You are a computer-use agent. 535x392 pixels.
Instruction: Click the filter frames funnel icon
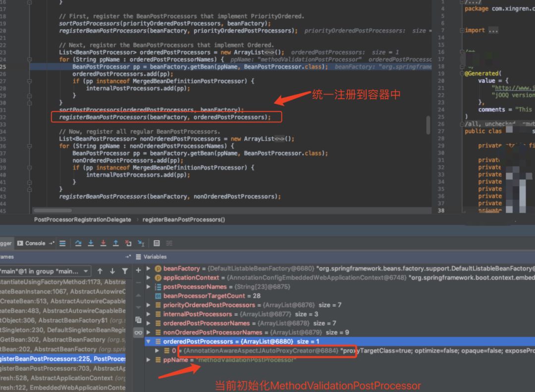tap(125, 271)
